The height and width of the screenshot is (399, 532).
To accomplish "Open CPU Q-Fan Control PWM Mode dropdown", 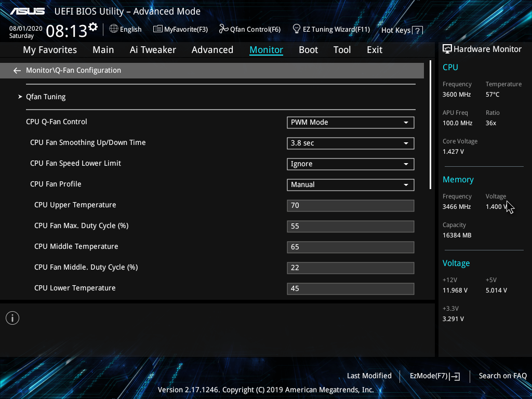I will pos(351,123).
